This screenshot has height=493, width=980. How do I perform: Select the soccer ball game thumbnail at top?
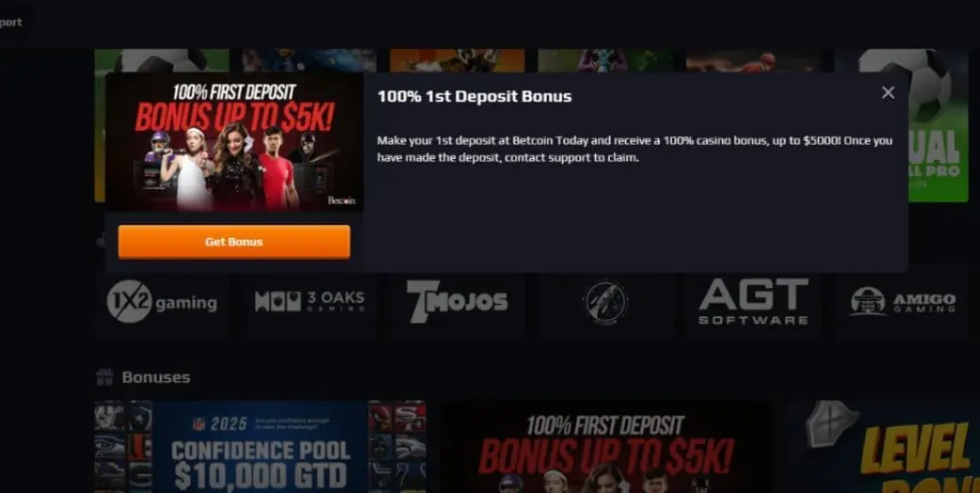162,60
